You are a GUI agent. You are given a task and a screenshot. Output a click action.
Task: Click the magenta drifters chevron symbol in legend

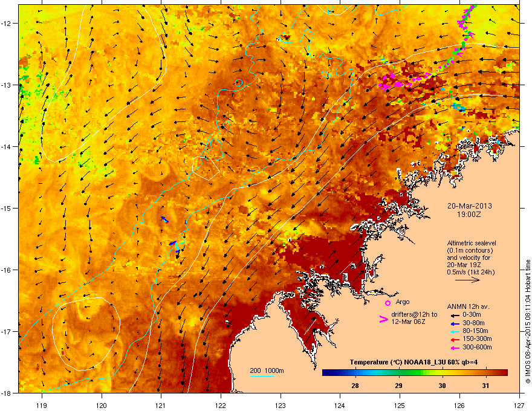pyautogui.click(x=384, y=319)
